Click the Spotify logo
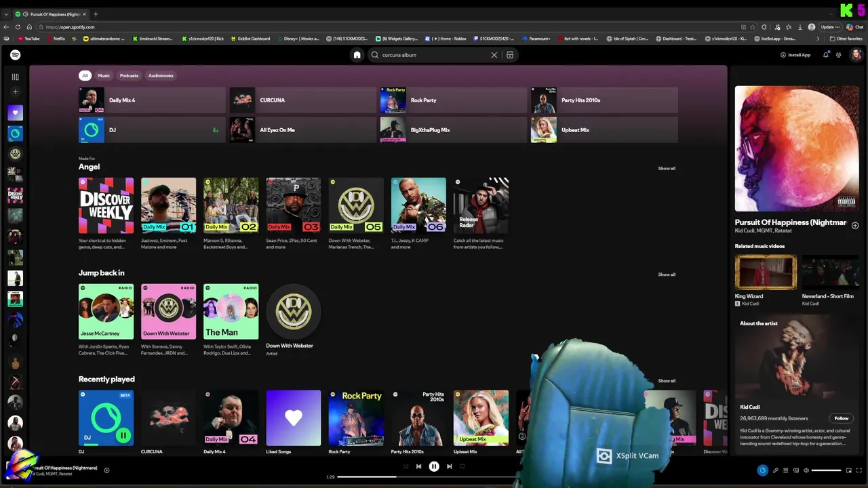This screenshot has width=868, height=488. pos(15,55)
